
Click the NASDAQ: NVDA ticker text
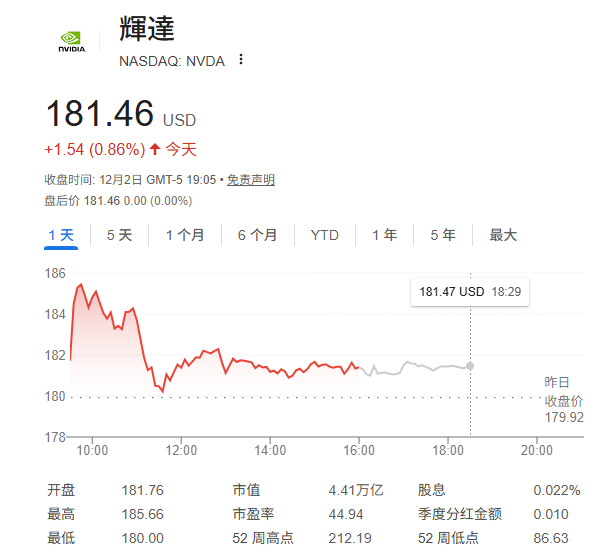[x=172, y=61]
